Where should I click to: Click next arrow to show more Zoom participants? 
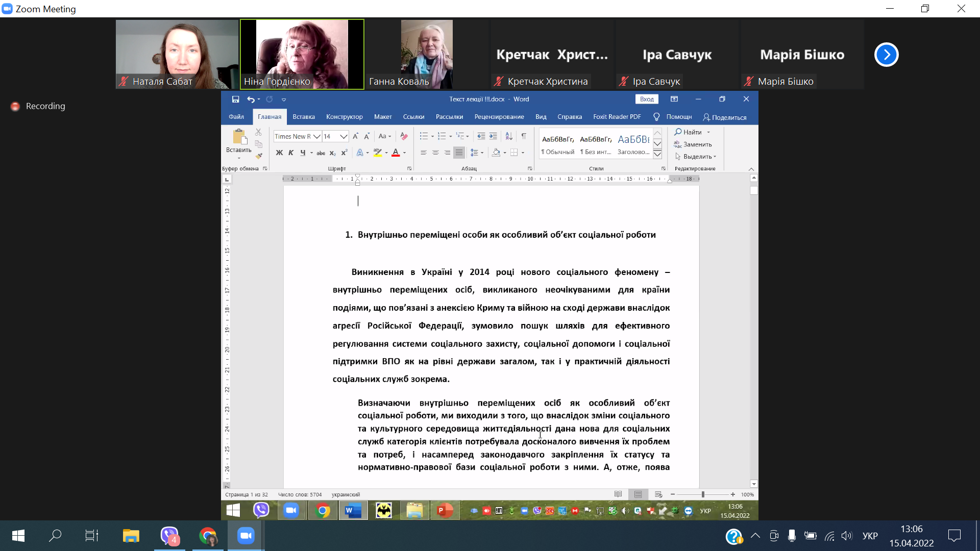point(886,55)
